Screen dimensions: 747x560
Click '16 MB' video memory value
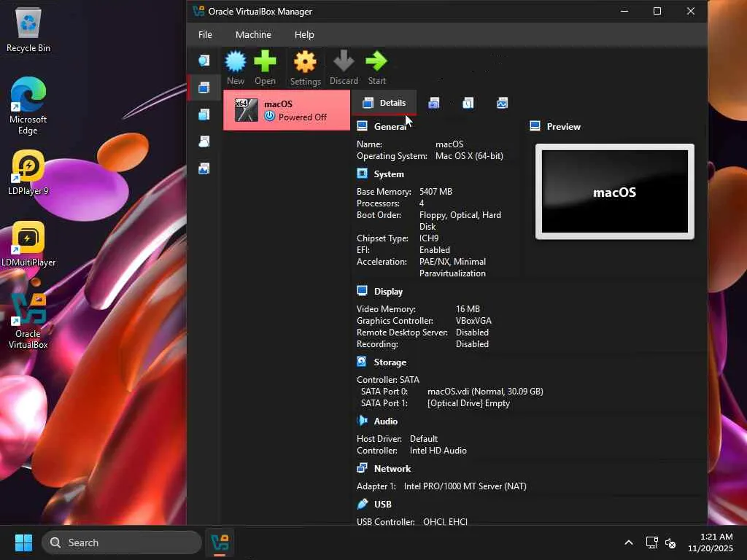(468, 309)
